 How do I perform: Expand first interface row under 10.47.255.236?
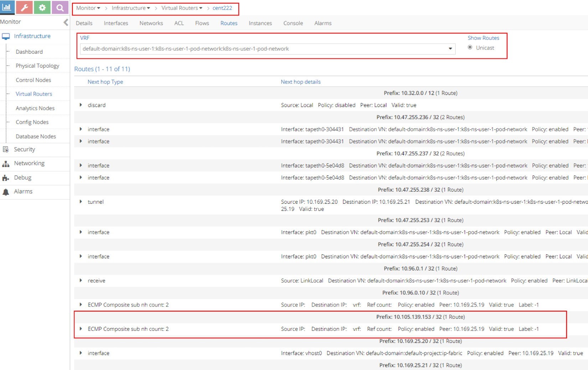[x=81, y=129]
